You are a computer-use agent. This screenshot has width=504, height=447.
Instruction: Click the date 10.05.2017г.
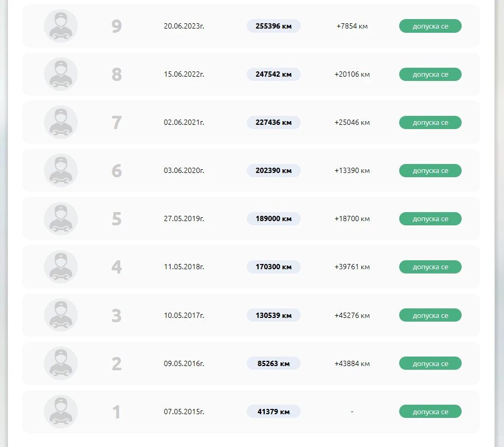tap(184, 315)
